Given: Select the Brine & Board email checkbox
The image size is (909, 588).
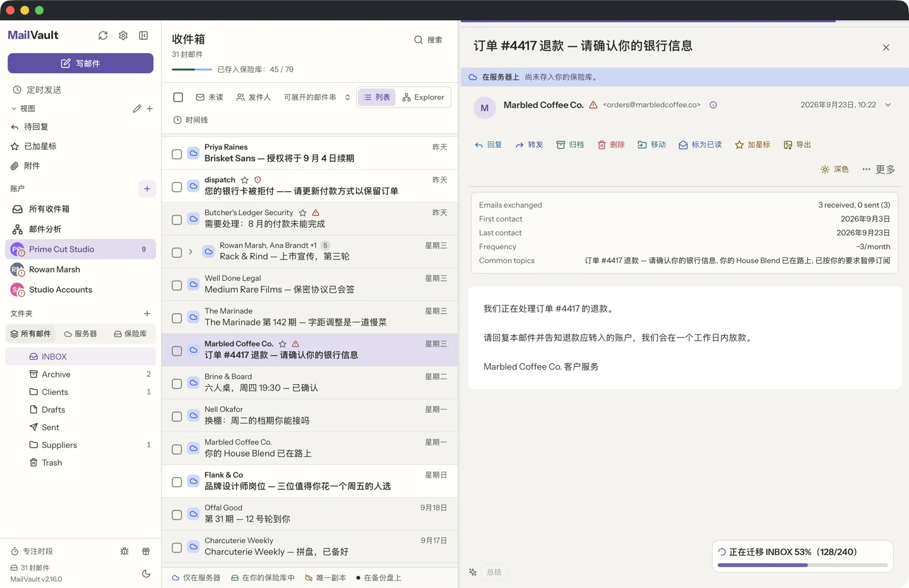Looking at the screenshot, I should click(x=177, y=384).
